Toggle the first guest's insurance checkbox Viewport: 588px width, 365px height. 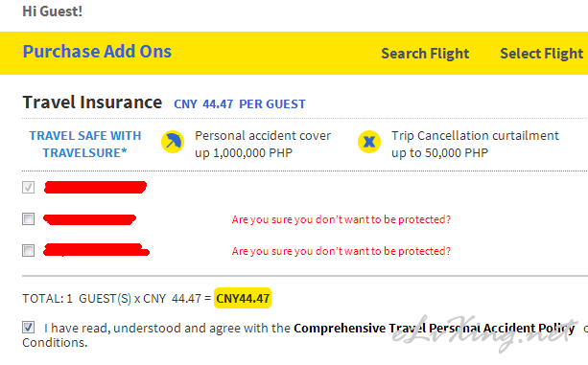click(x=28, y=187)
